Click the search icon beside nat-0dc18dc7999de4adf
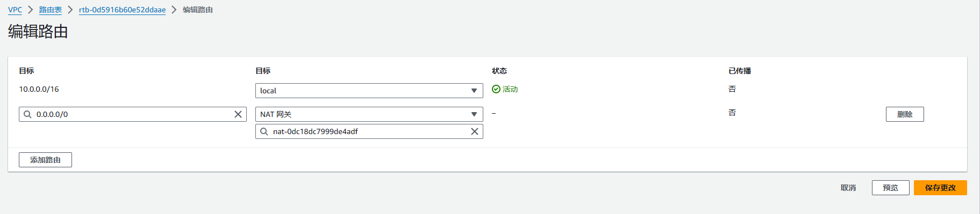This screenshot has width=980, height=214. point(264,131)
